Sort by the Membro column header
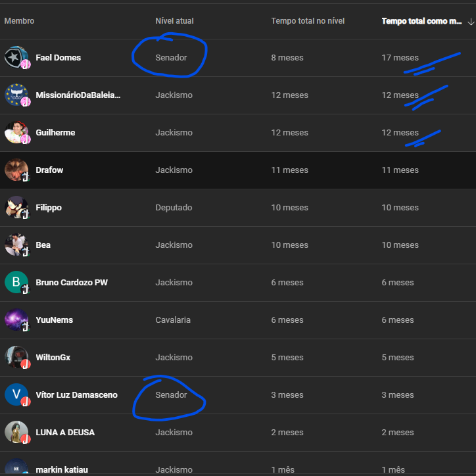Screen dimensions: 476x476 (19, 21)
